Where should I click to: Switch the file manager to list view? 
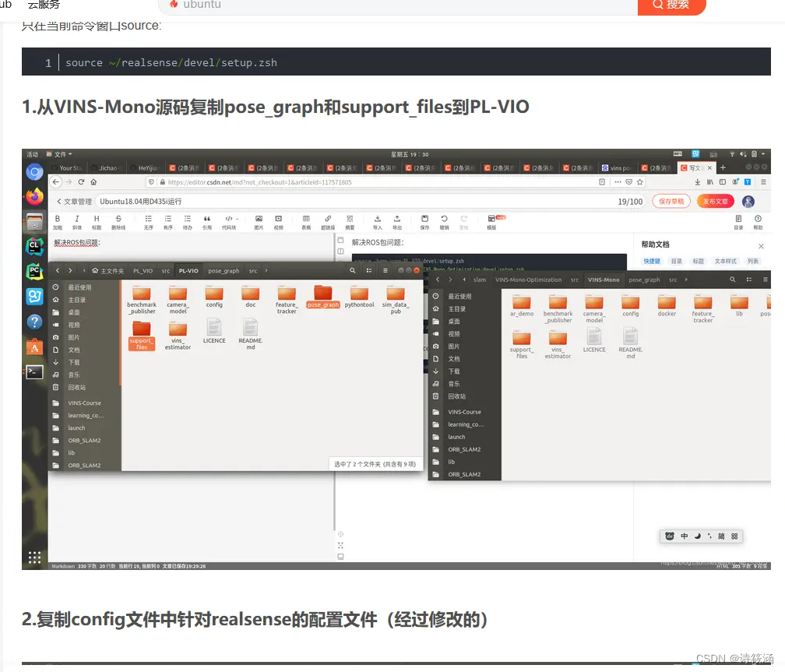point(384,271)
